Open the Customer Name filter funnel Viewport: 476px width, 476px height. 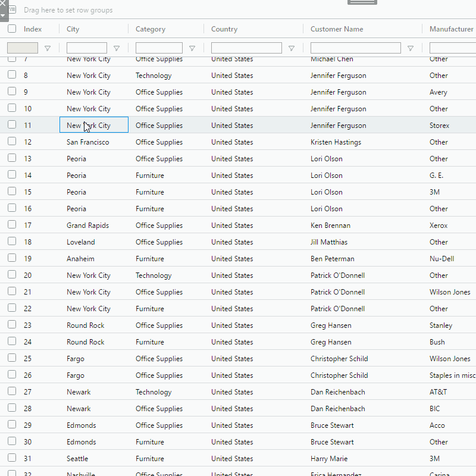pos(410,49)
